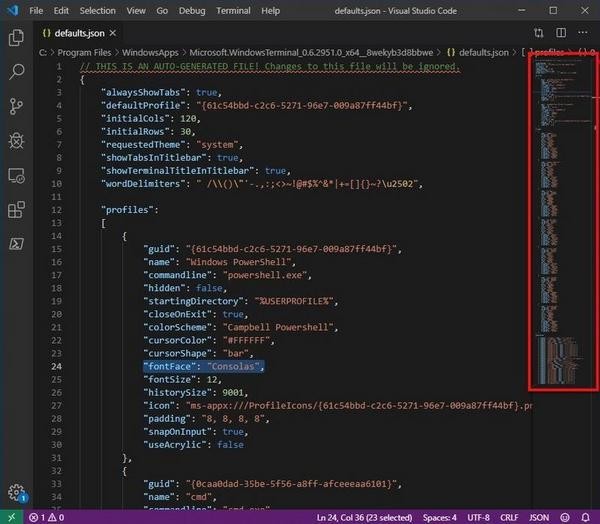Select the defaults.json editor tab
Viewport: 600px width, 524px height.
click(78, 33)
